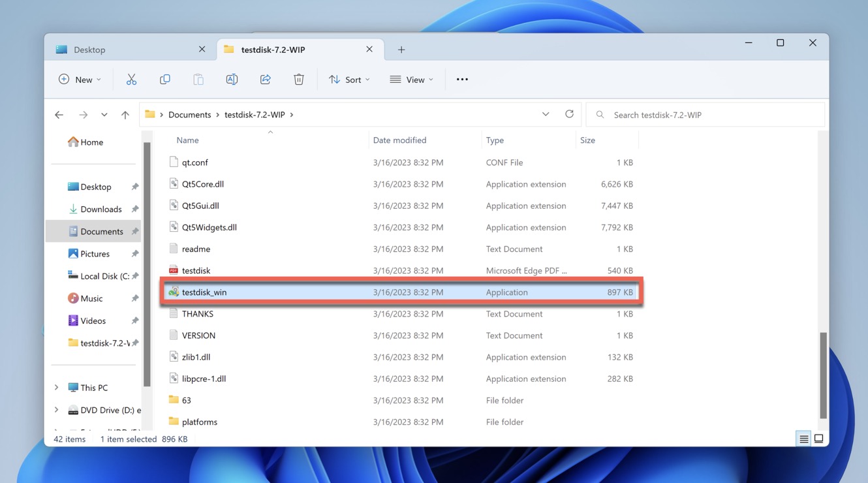Expand DVD Drive (D:) tree node
The image size is (868, 483).
pyautogui.click(x=57, y=410)
